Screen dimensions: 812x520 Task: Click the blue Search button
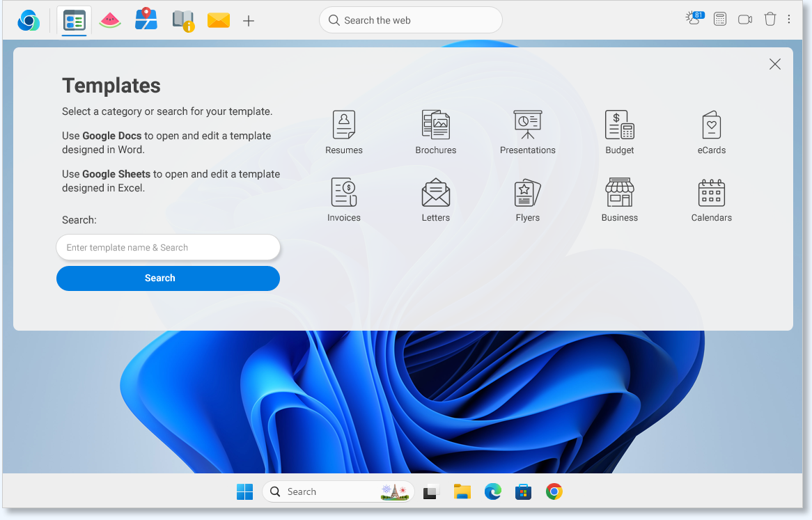pos(168,278)
